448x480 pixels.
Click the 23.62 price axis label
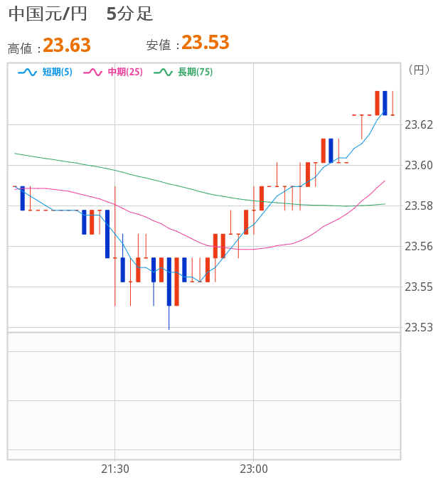point(419,125)
